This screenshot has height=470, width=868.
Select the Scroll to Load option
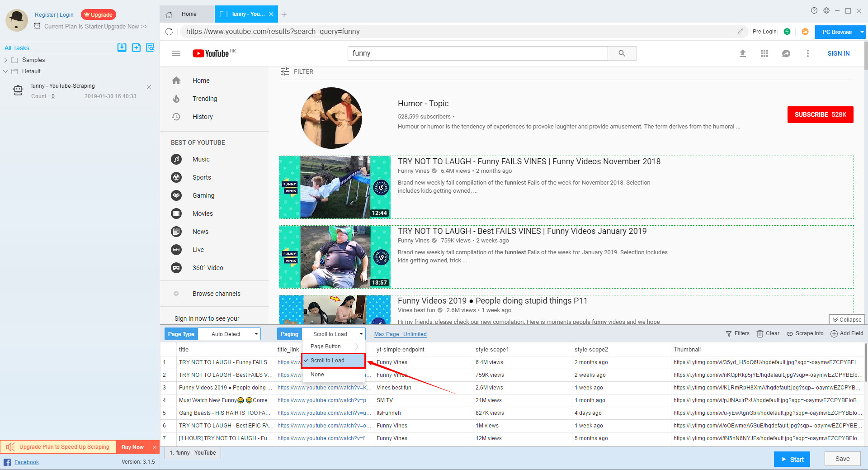[333, 361]
